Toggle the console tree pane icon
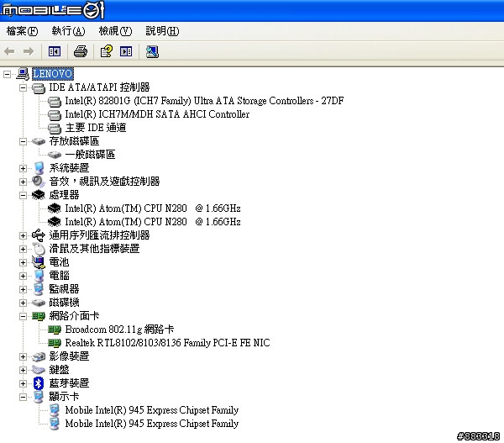 [55, 51]
